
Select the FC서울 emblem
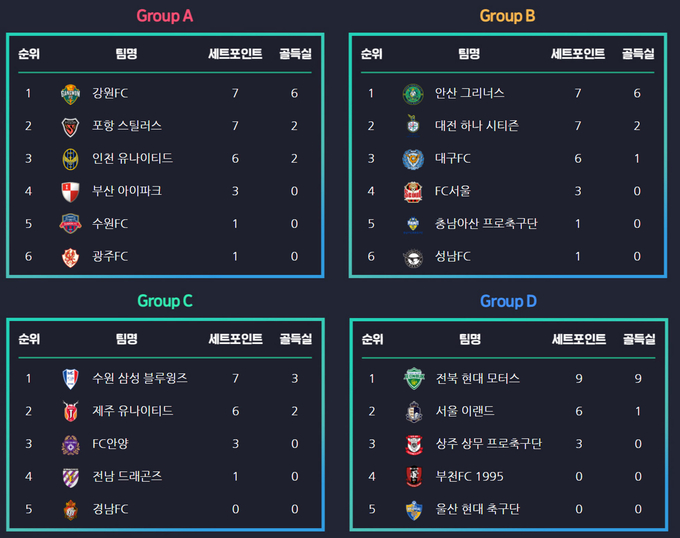[413, 192]
